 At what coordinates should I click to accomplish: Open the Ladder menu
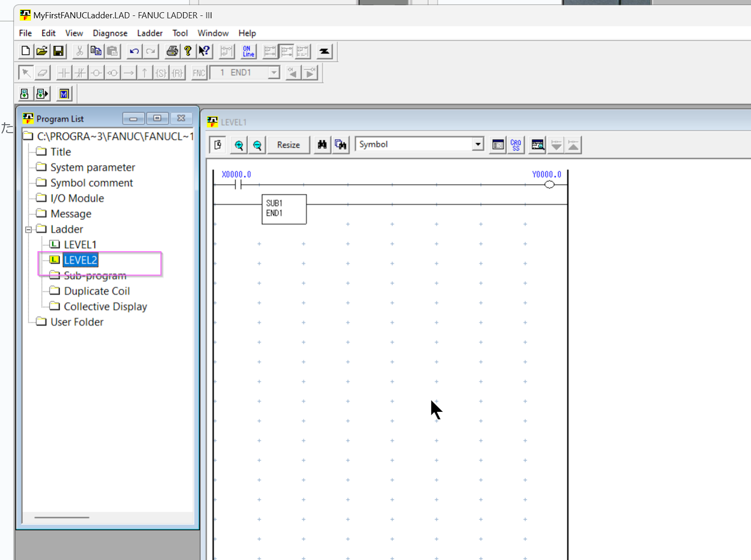[150, 33]
